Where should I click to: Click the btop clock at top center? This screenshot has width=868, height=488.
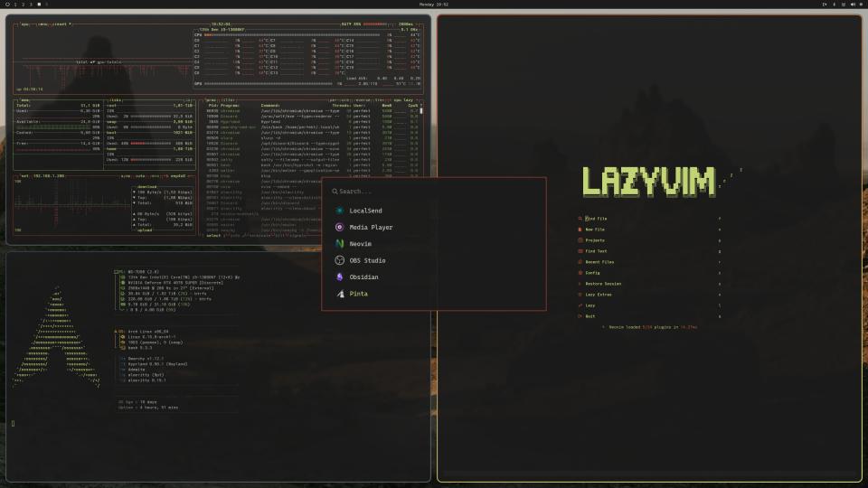221,24
